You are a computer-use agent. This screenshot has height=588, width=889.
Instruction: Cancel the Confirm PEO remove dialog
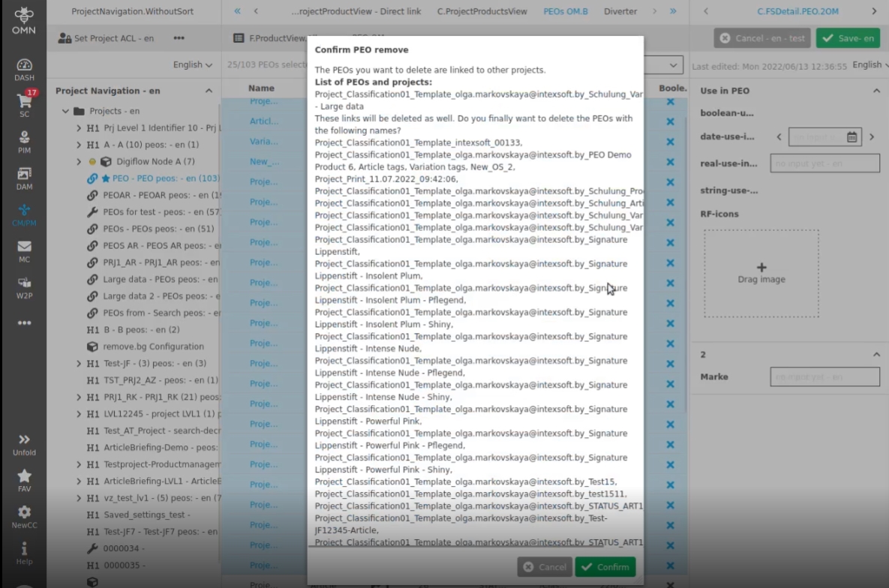click(x=545, y=566)
